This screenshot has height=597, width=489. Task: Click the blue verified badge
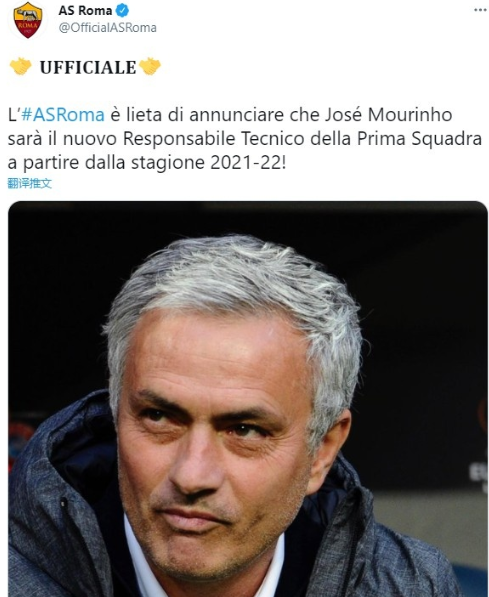click(122, 11)
